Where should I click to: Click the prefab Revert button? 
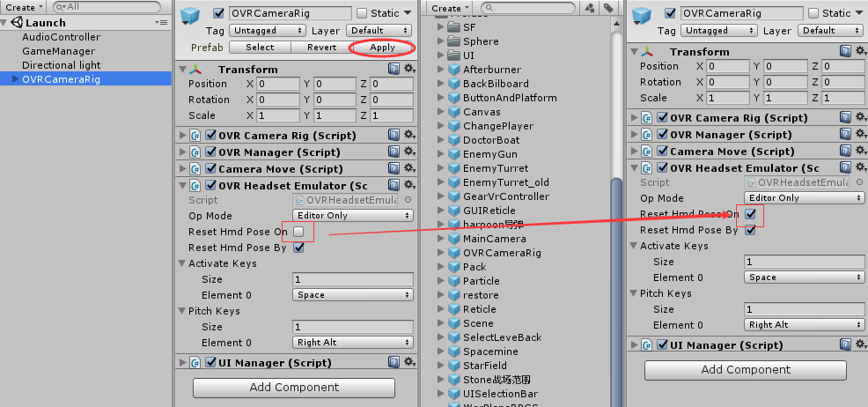(x=321, y=48)
